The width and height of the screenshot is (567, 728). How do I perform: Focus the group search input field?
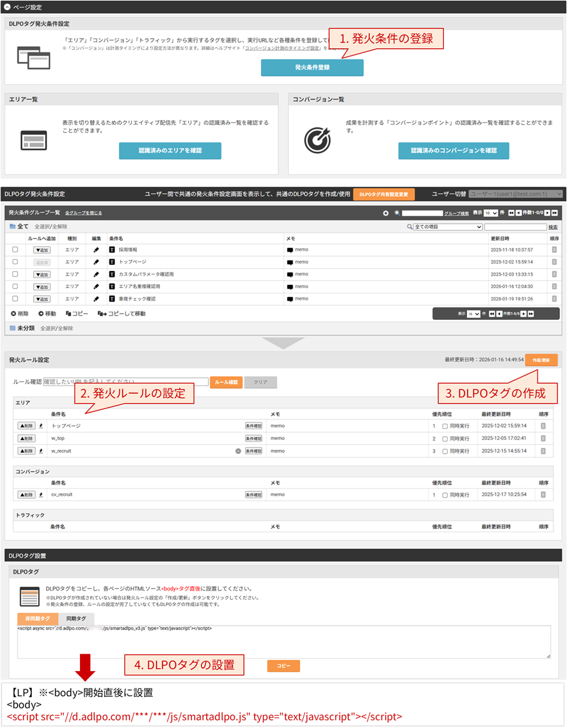tap(422, 213)
